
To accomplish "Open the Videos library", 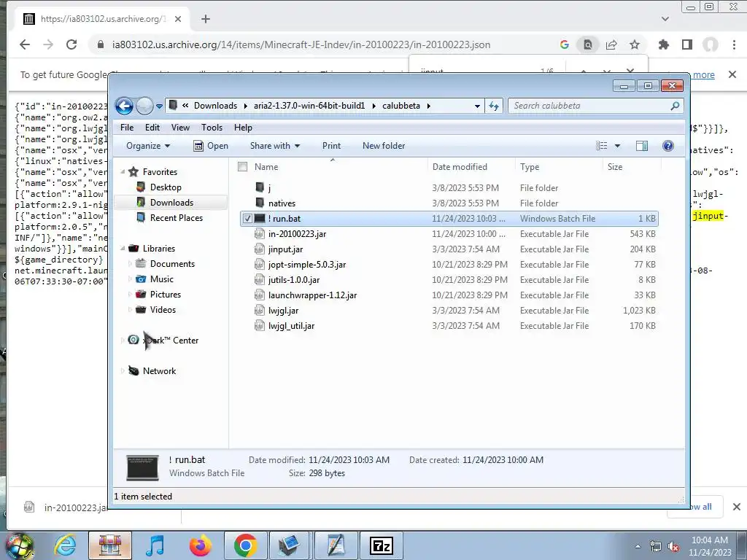I will coord(163,309).
